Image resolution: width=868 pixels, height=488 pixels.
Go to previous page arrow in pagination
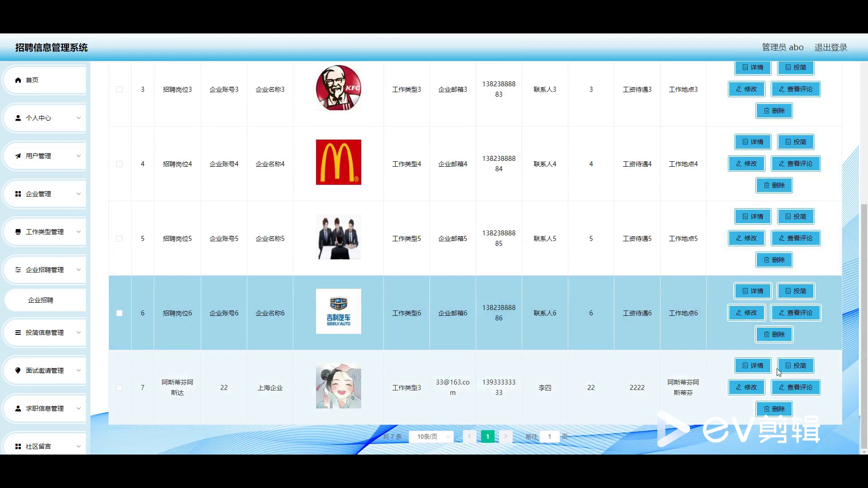(469, 436)
